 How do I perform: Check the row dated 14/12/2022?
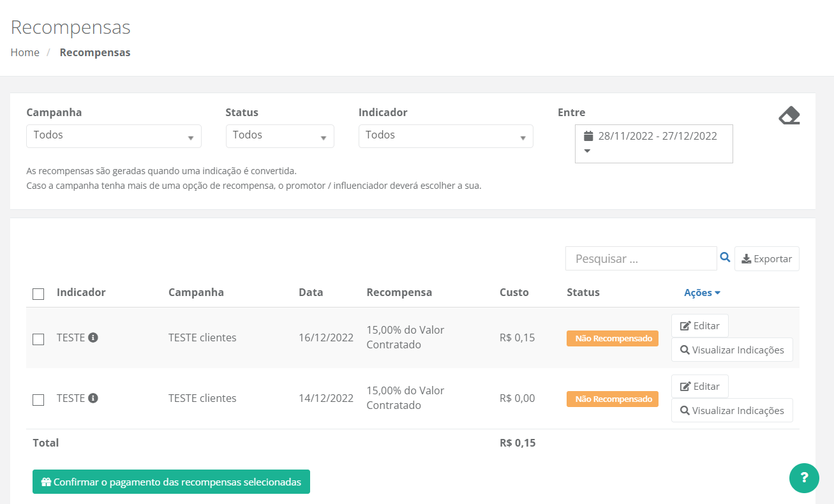(38, 400)
